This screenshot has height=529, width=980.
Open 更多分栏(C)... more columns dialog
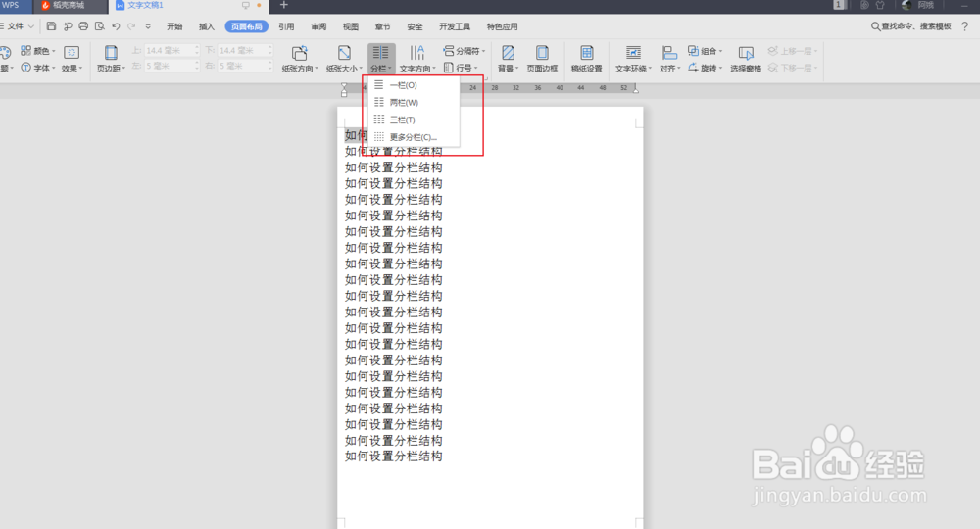[414, 137]
